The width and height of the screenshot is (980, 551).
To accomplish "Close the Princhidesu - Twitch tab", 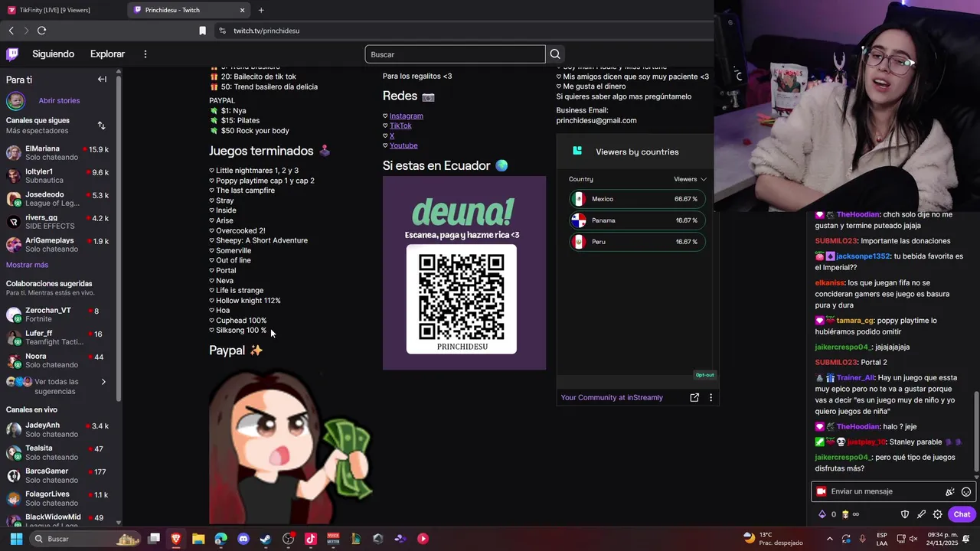I will [x=243, y=10].
